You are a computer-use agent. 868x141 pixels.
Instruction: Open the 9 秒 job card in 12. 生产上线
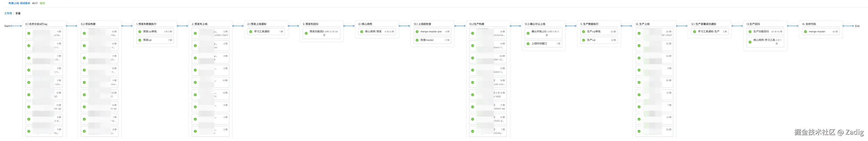pyautogui.click(x=654, y=70)
